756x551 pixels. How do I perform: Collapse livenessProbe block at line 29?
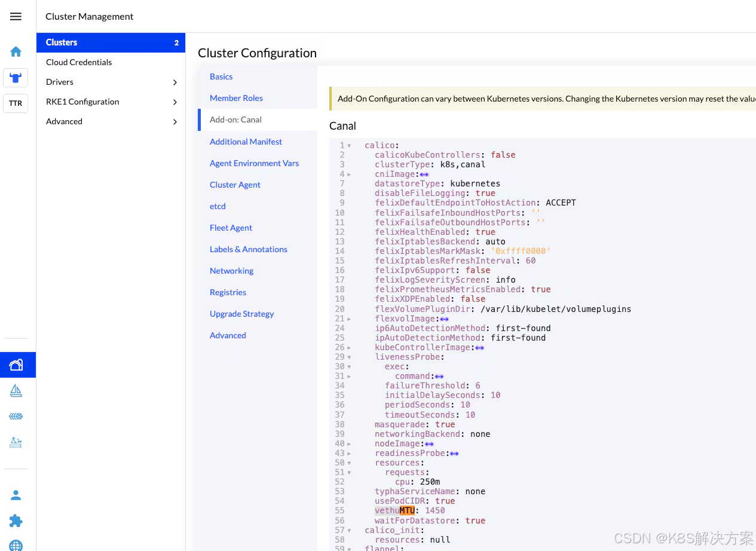349,357
